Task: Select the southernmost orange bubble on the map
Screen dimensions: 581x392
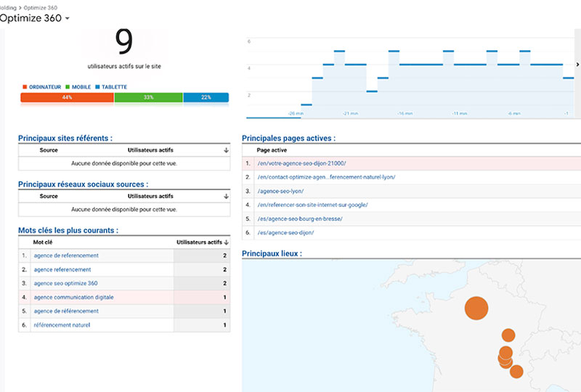Action: tap(516, 372)
